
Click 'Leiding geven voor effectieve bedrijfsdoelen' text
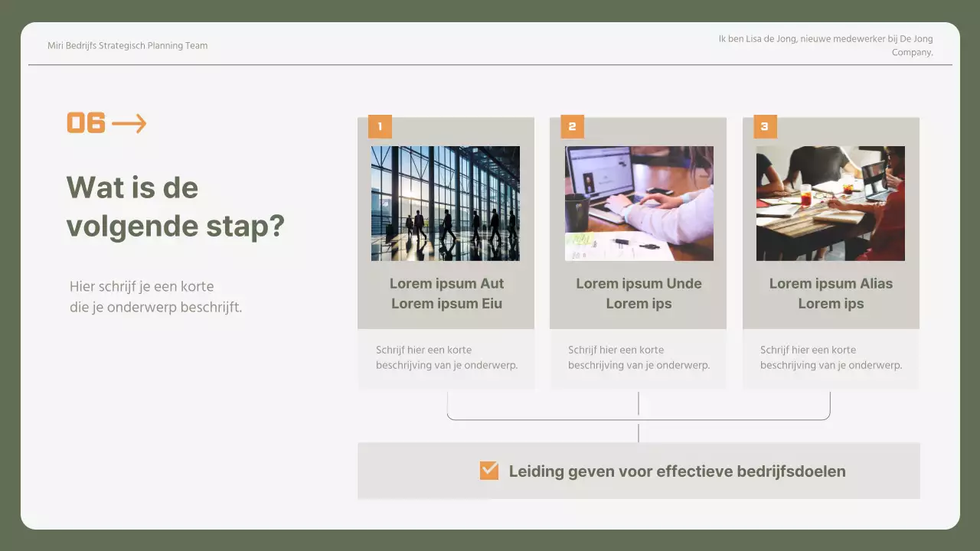point(677,471)
